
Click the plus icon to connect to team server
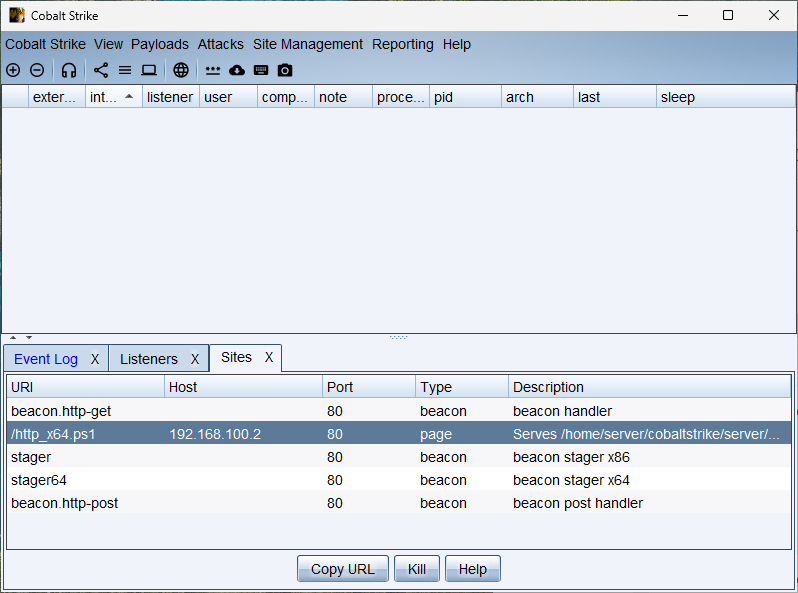point(13,70)
